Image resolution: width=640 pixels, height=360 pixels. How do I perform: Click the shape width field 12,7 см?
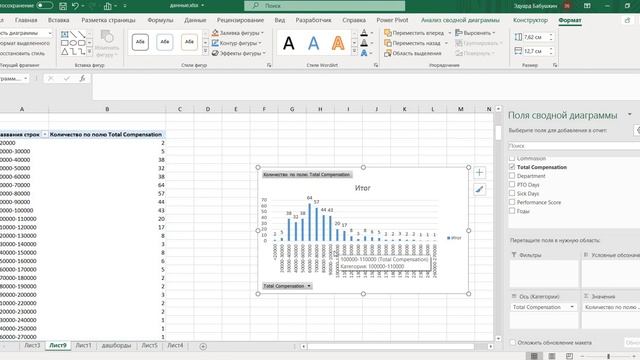[535, 51]
